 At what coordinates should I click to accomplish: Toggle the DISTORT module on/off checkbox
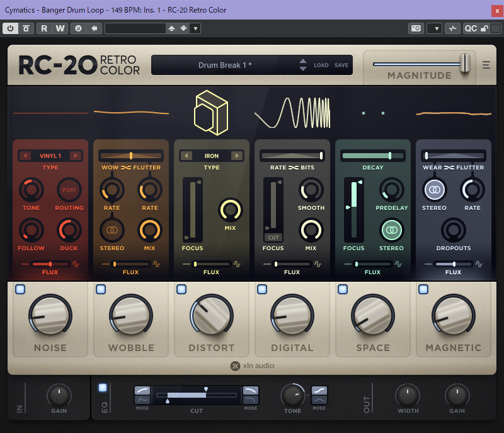[181, 289]
